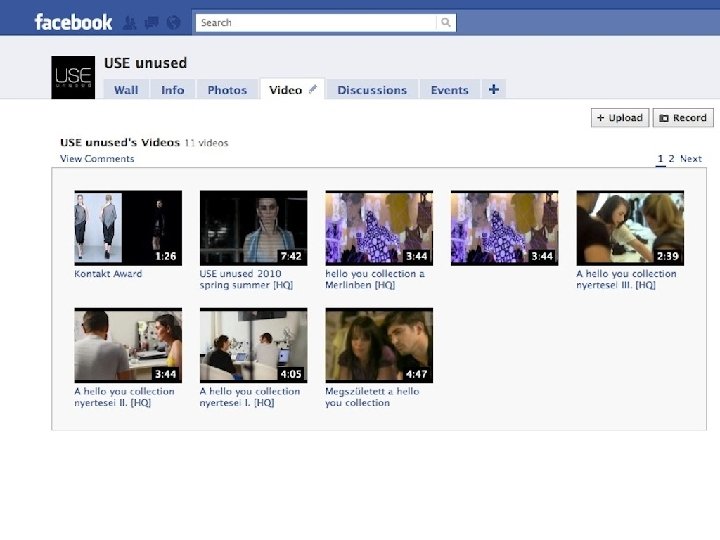
Task: Focus the Search input field
Action: [316, 22]
